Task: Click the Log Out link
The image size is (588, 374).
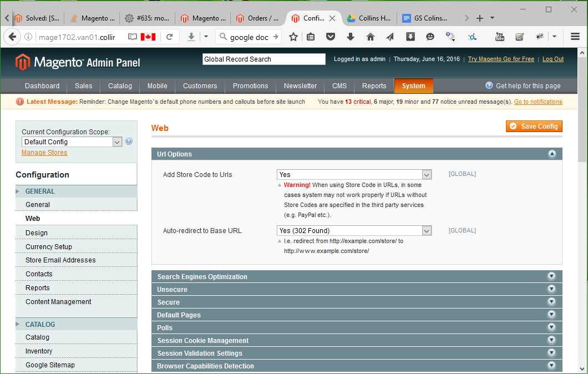Action: (553, 59)
